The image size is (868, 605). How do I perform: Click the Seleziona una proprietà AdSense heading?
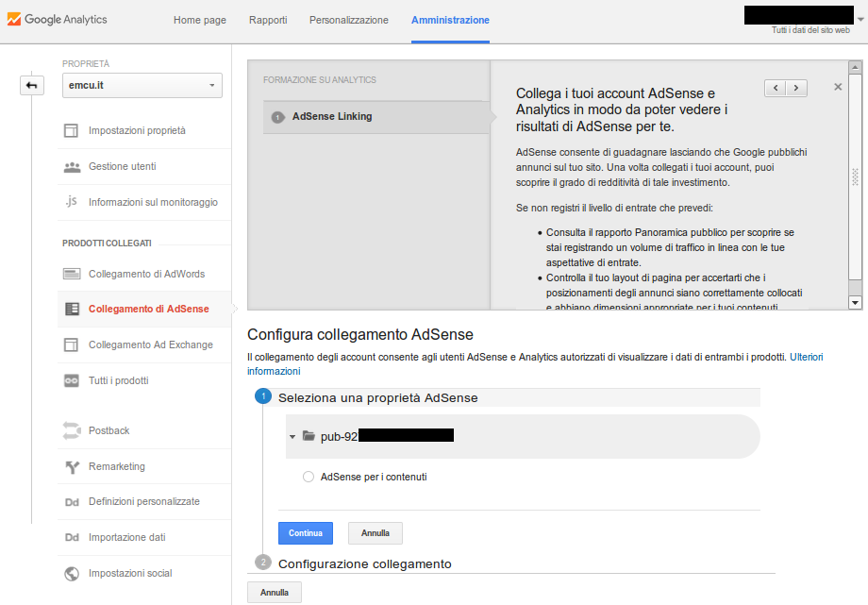378,397
